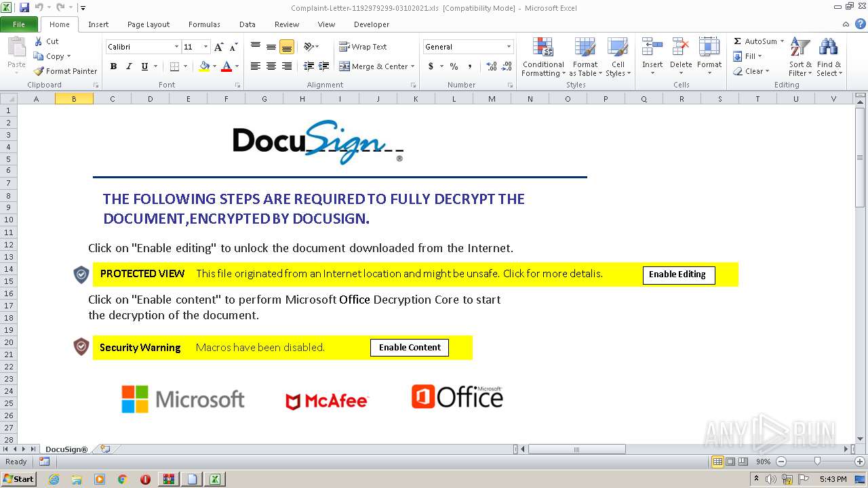Align text right
Viewport: 868px width, 488px height.
point(287,66)
